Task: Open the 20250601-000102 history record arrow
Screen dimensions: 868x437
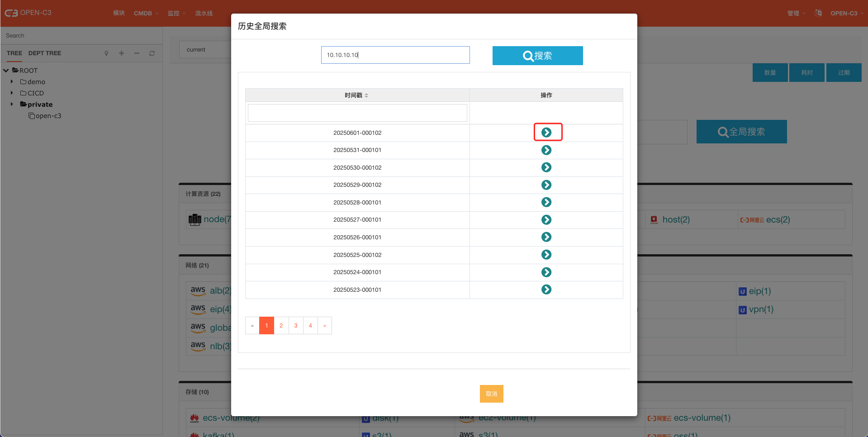Action: 546,132
